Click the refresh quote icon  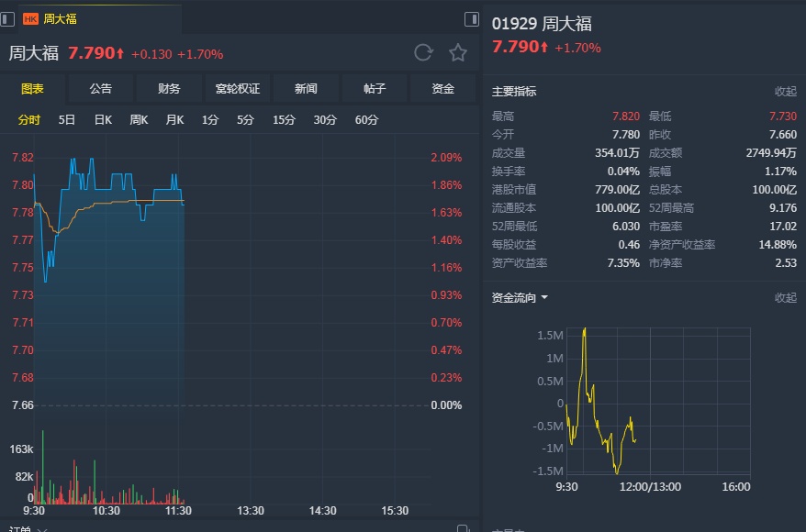click(423, 52)
